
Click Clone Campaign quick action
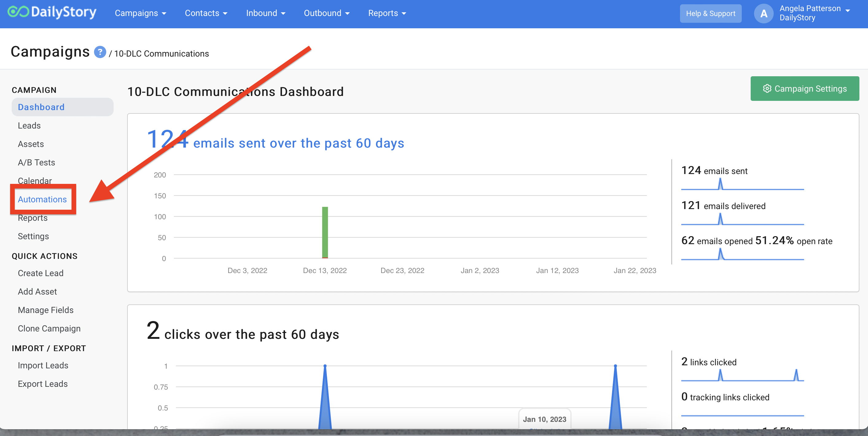point(49,328)
